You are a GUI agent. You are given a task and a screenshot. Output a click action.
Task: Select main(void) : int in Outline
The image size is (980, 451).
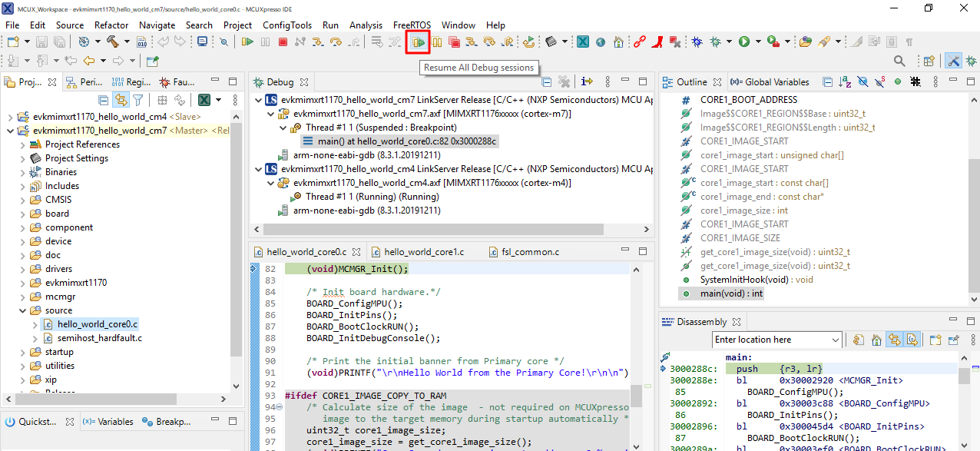pyautogui.click(x=732, y=293)
